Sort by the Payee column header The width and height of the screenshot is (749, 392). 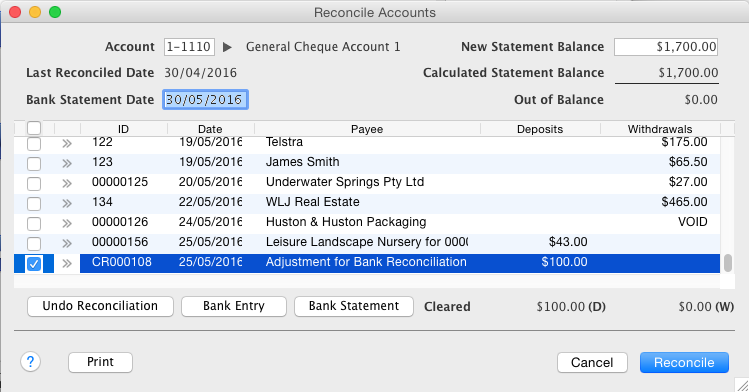367,129
